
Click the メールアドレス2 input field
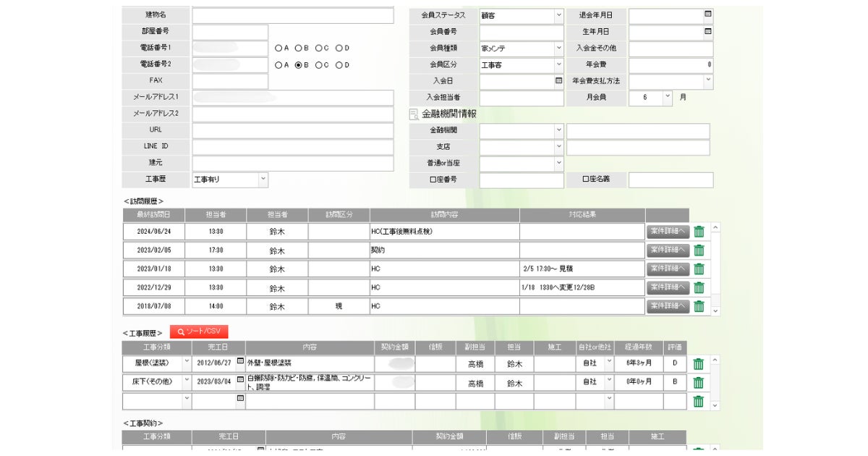pos(293,114)
